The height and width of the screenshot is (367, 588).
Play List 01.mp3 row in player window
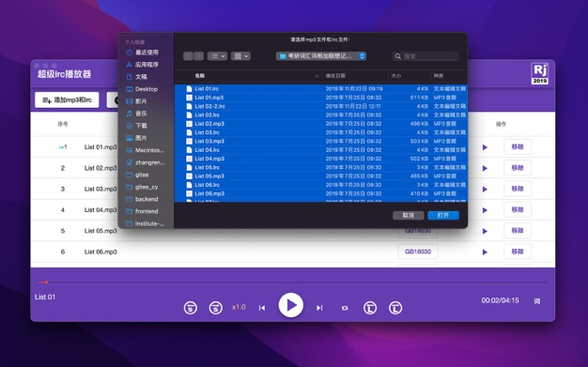click(485, 147)
